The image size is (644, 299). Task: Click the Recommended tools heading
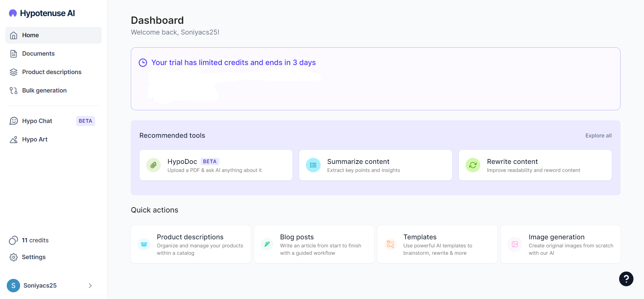click(172, 135)
